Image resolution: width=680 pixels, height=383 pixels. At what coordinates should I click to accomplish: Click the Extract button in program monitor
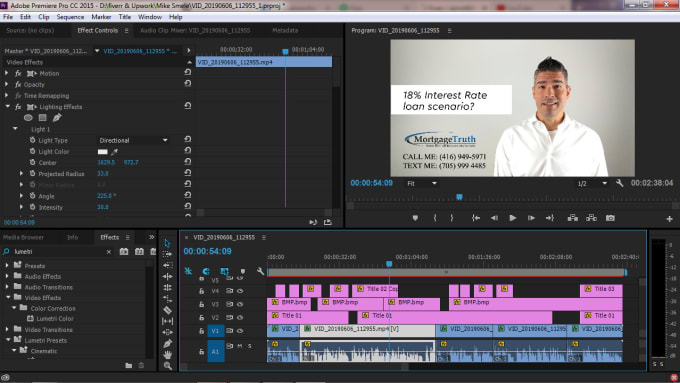click(591, 218)
